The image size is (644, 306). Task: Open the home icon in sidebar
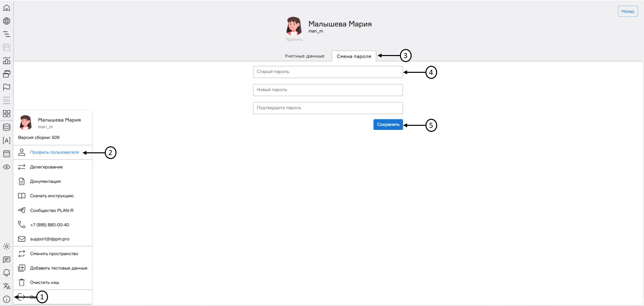click(x=7, y=7)
